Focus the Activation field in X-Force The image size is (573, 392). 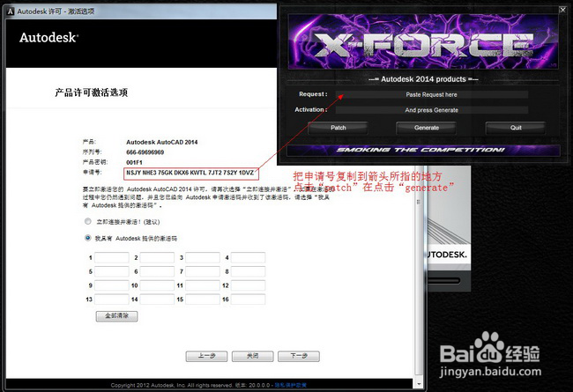point(432,110)
